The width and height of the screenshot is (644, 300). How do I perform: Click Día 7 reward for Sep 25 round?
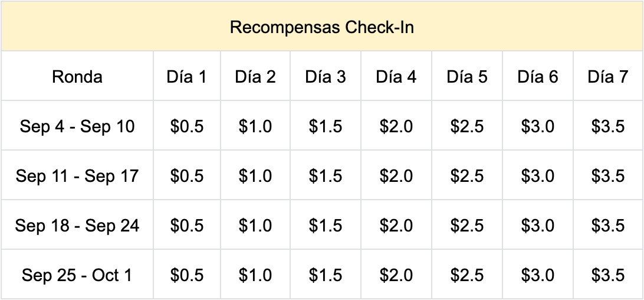(607, 275)
